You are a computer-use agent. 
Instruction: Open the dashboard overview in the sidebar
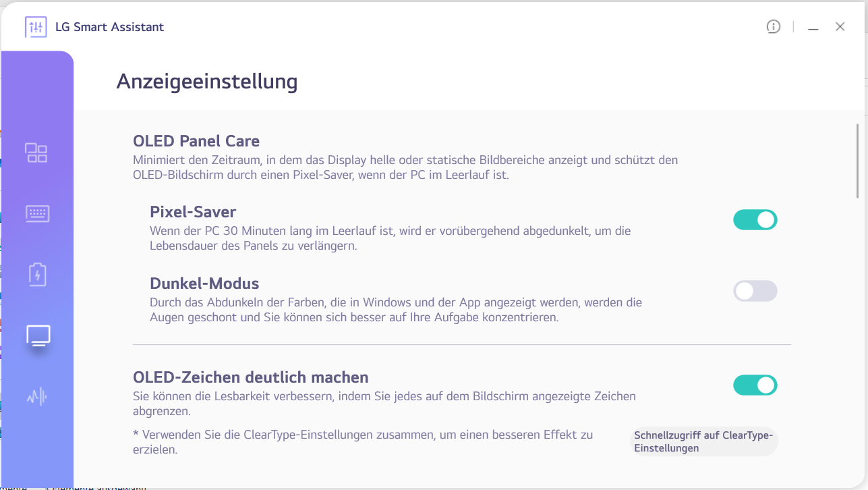tap(36, 153)
